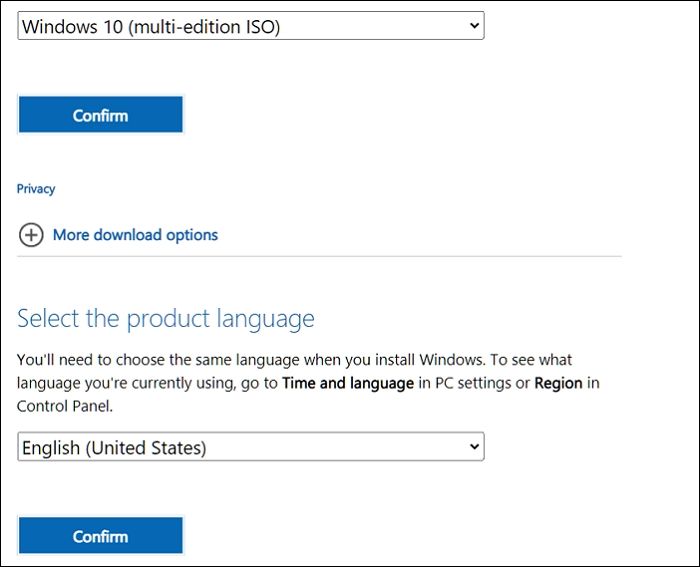Click the 'Select the product language' heading

(x=166, y=319)
